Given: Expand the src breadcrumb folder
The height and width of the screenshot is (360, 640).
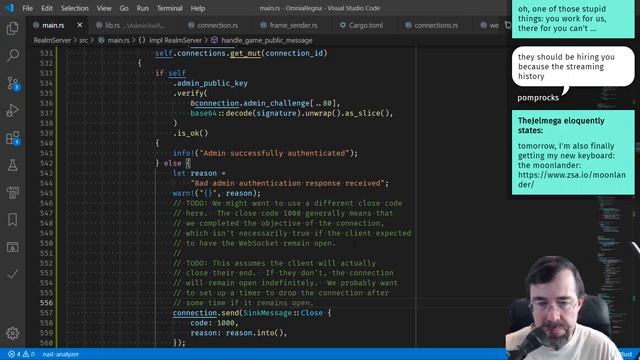Looking at the screenshot, I should [83, 40].
